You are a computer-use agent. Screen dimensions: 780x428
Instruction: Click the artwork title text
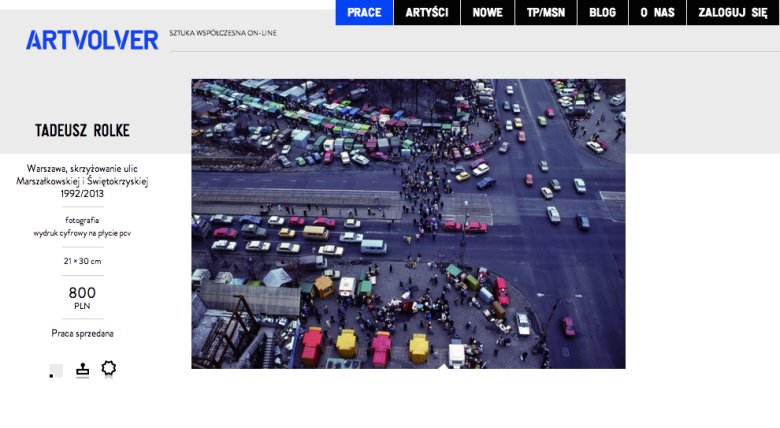pyautogui.click(x=82, y=181)
